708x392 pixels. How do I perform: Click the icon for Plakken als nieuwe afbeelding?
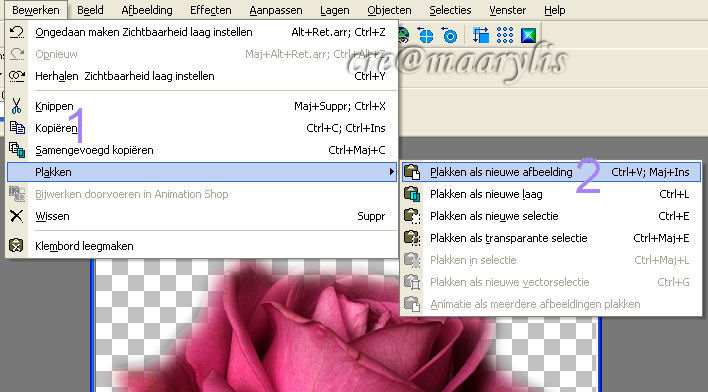tap(412, 172)
